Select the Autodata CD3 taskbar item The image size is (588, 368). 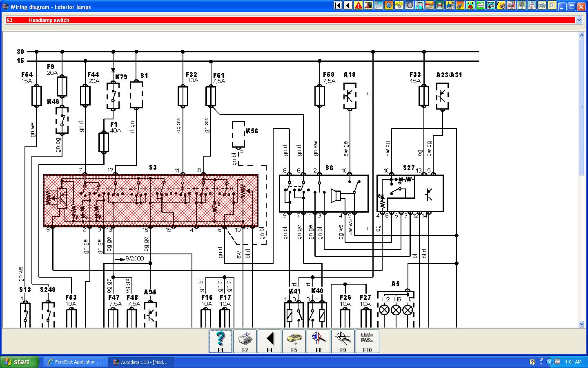pos(141,362)
